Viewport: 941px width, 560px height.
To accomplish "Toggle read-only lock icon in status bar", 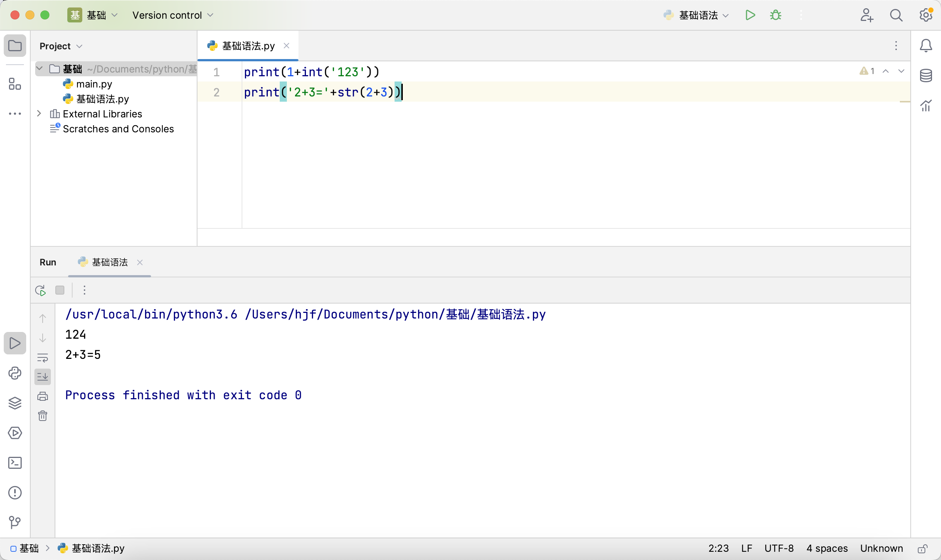I will [x=923, y=548].
